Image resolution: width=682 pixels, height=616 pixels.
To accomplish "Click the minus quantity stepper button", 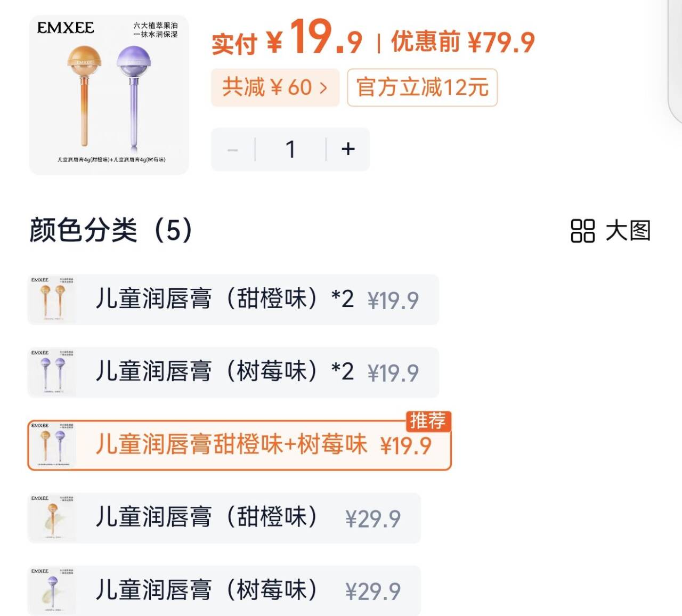I will point(233,150).
